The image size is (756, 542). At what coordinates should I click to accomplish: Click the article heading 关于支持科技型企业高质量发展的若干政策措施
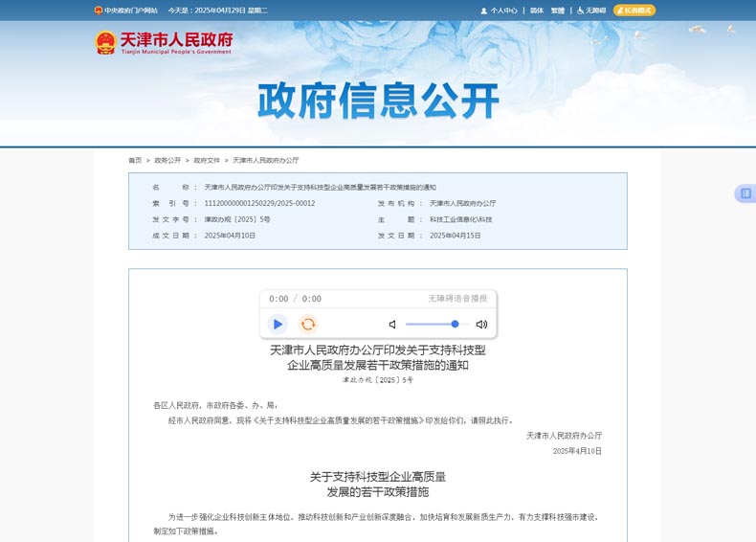click(378, 485)
